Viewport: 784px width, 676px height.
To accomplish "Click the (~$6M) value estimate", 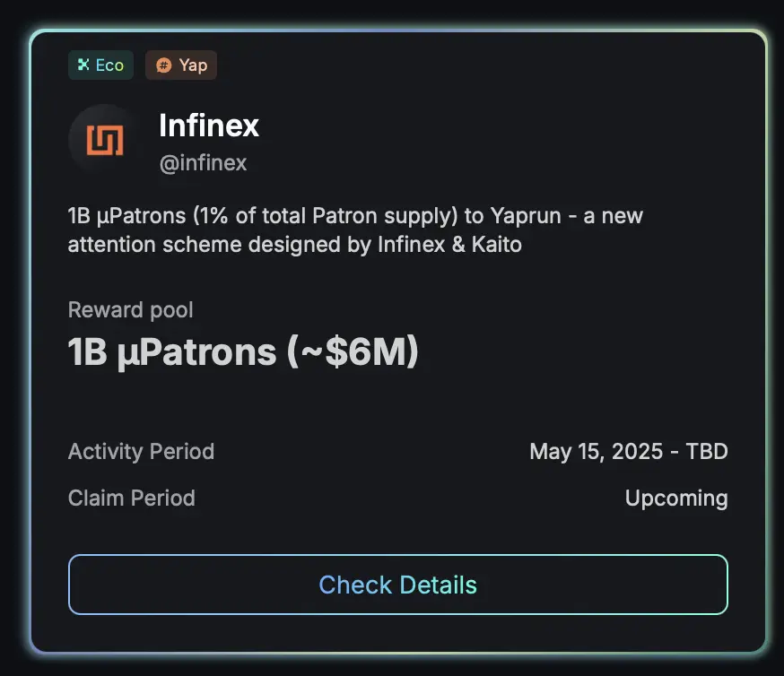I will 353,351.
